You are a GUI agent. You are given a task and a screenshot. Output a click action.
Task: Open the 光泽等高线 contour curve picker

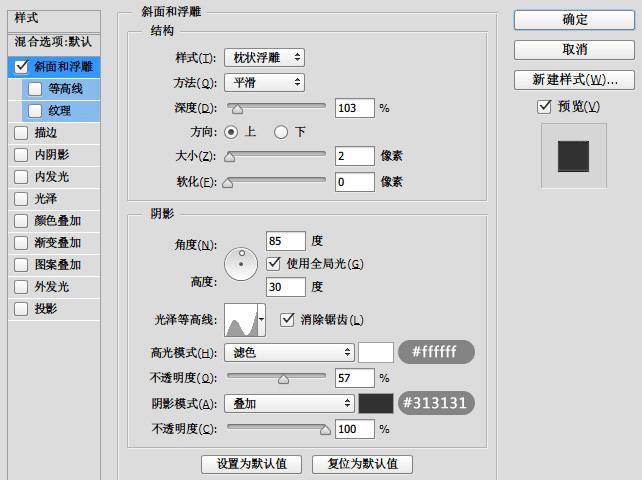(x=241, y=320)
